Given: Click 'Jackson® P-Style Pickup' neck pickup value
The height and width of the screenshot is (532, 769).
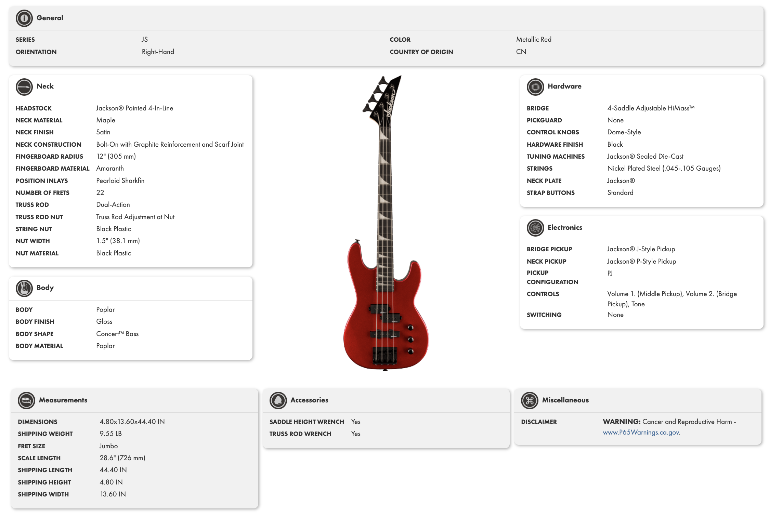Looking at the screenshot, I should click(641, 261).
